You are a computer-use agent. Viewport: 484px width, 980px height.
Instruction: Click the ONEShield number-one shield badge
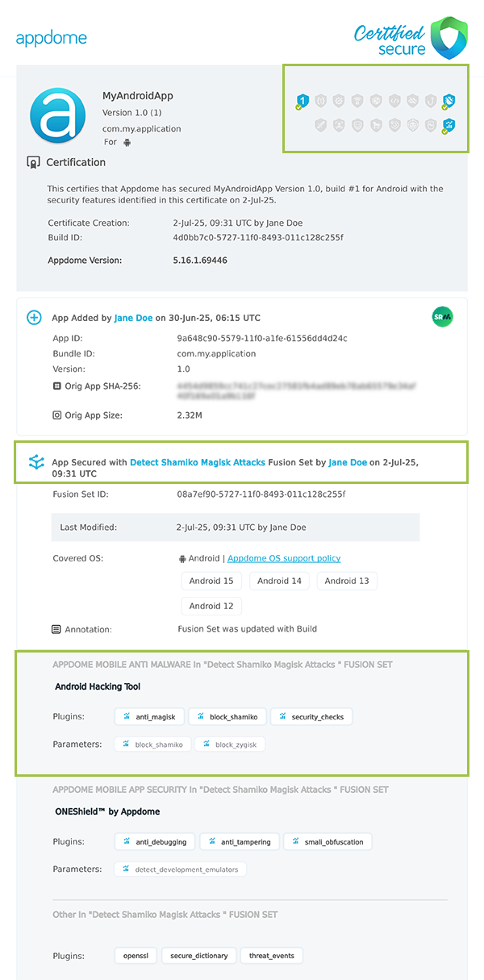pos(302,102)
